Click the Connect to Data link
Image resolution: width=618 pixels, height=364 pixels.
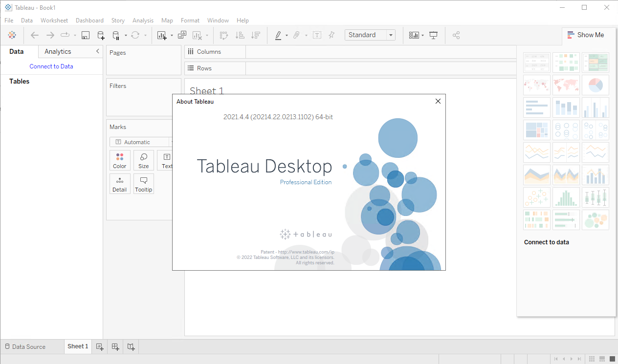tap(51, 66)
